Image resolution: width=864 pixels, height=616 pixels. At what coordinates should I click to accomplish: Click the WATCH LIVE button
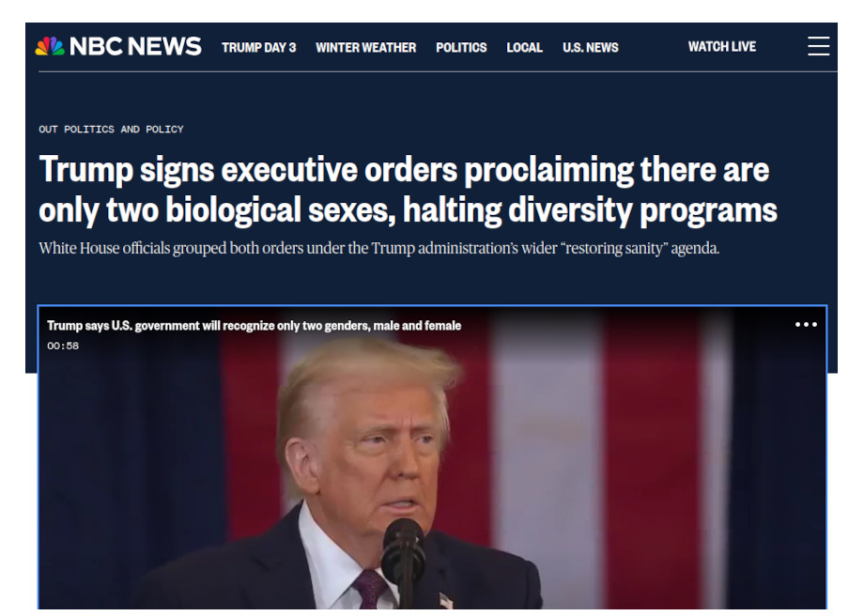pyautogui.click(x=722, y=47)
